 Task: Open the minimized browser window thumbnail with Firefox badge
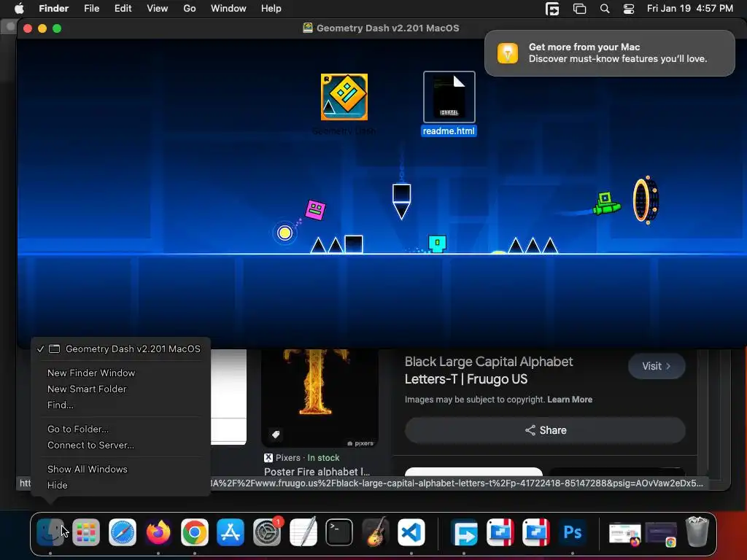coord(624,533)
